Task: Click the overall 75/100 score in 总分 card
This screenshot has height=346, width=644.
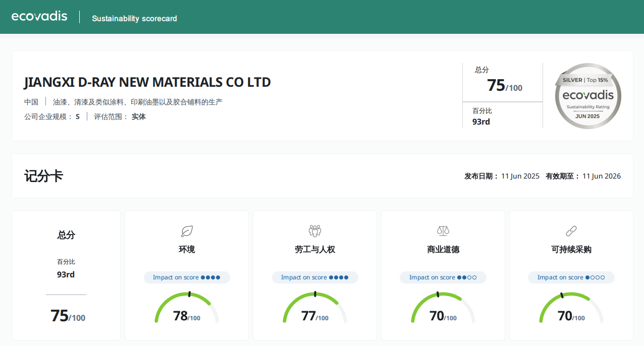Action: (x=68, y=316)
